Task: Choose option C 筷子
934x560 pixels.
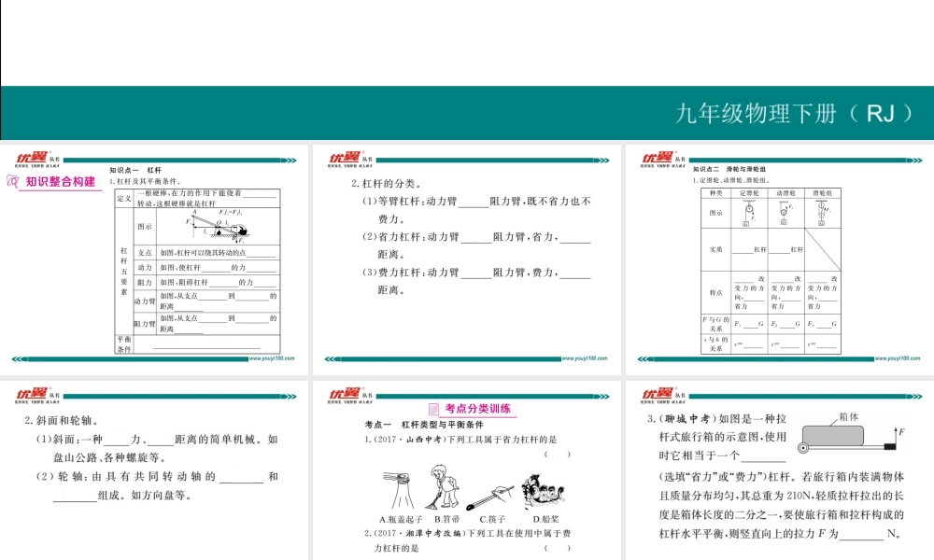Action: pyautogui.click(x=492, y=519)
